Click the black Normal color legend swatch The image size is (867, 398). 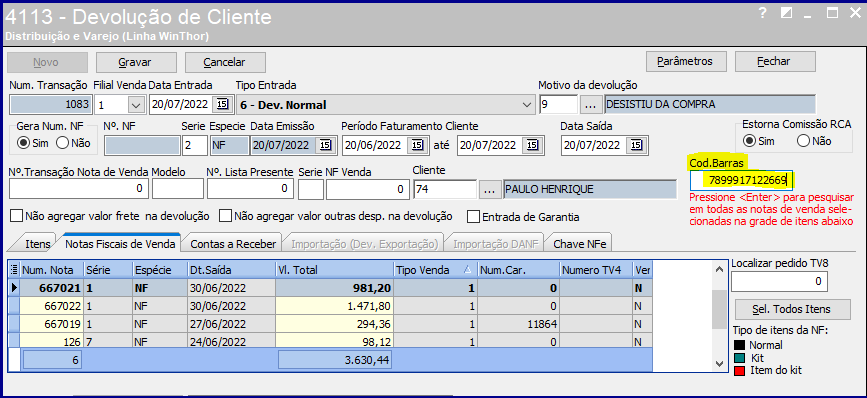pos(739,345)
